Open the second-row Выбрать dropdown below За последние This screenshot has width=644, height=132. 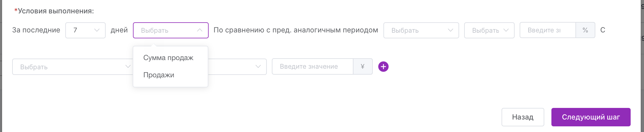[73, 67]
